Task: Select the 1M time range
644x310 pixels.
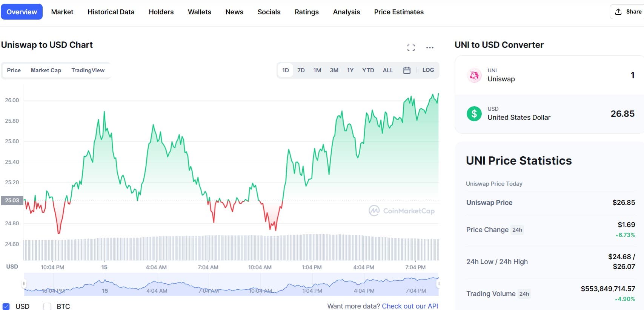Action: (x=317, y=70)
